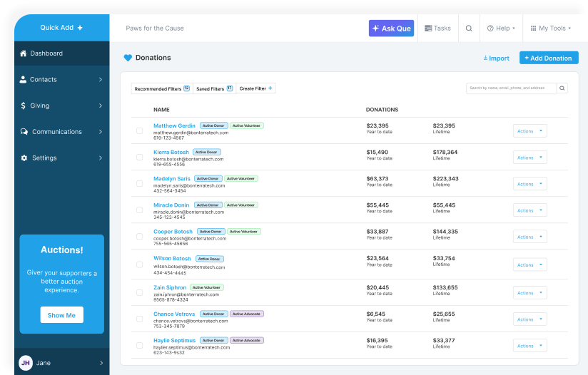Open Actions dropdown for Kierra Botosh
Screen dimensions: 588x375
coord(529,158)
